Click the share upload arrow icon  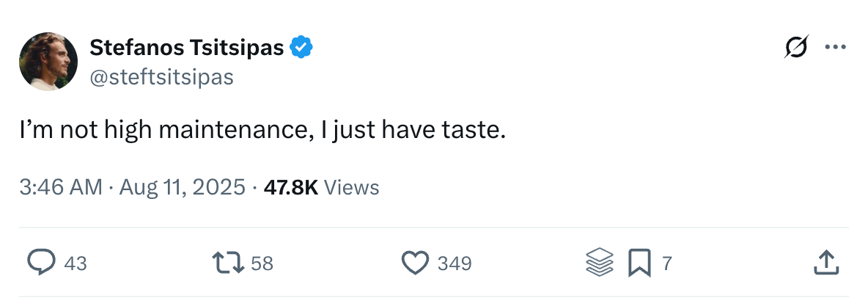click(x=826, y=263)
